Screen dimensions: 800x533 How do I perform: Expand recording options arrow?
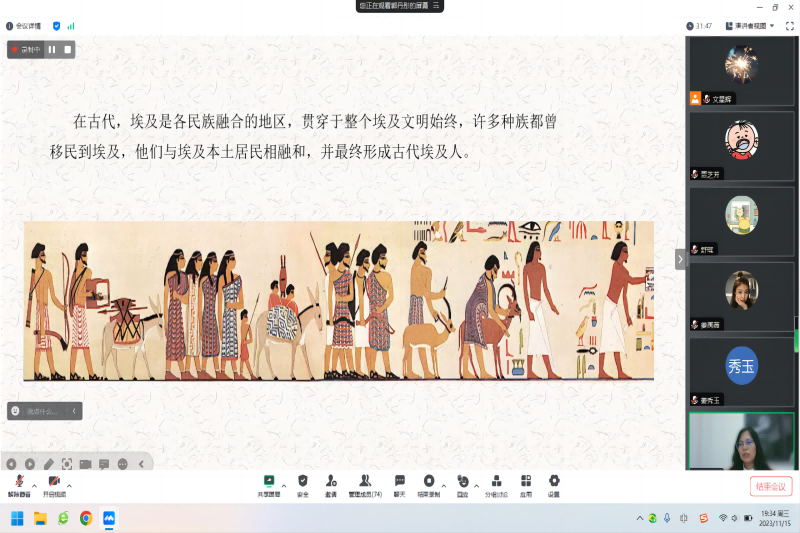(444, 486)
